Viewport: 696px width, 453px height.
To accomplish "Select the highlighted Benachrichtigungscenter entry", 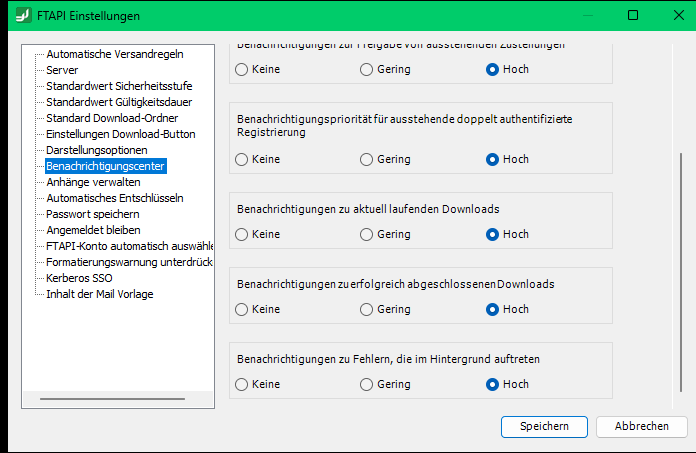I will coord(106,166).
